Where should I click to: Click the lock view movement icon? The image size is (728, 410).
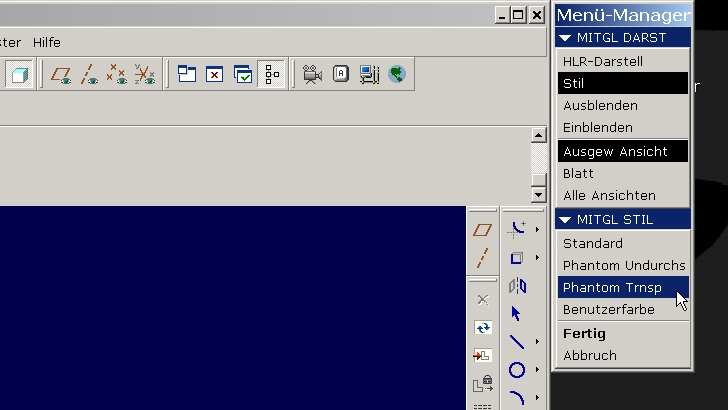tap(483, 384)
